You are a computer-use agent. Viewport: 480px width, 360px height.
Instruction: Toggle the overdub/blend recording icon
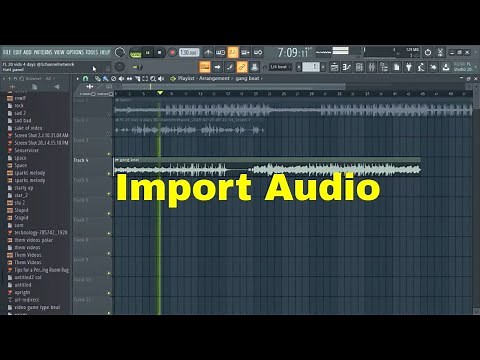point(245,52)
